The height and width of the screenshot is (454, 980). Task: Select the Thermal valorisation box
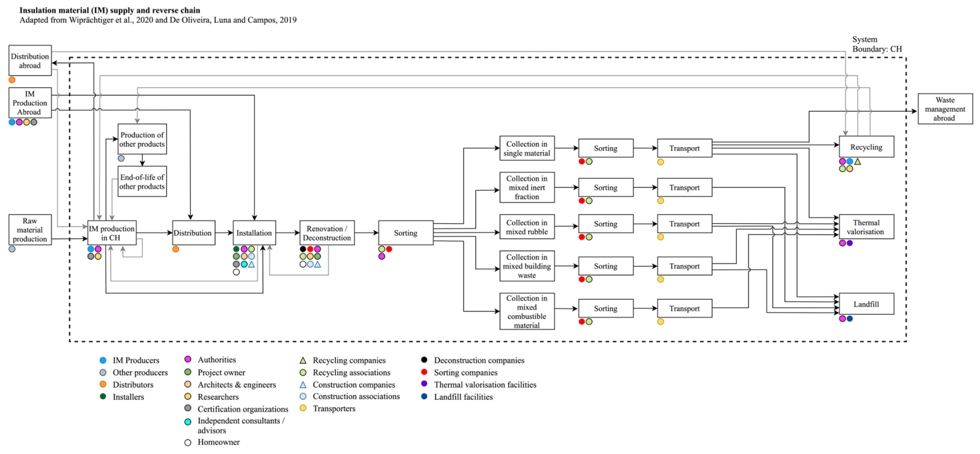click(866, 226)
